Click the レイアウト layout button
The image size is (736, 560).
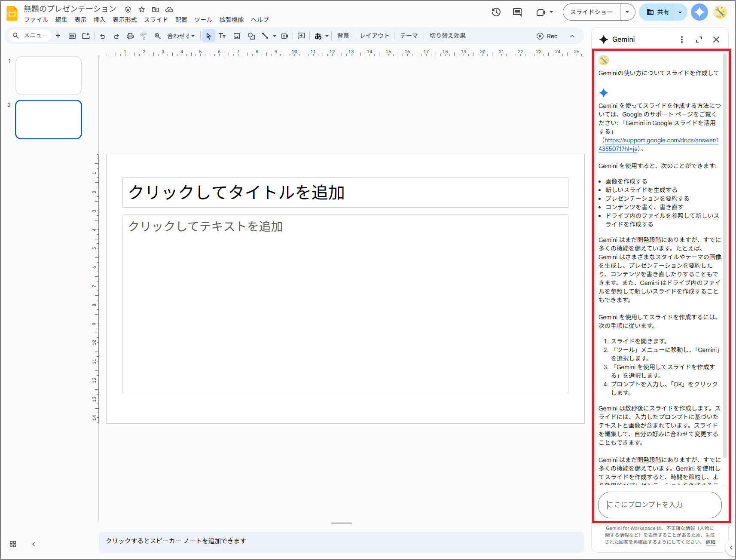coord(375,36)
